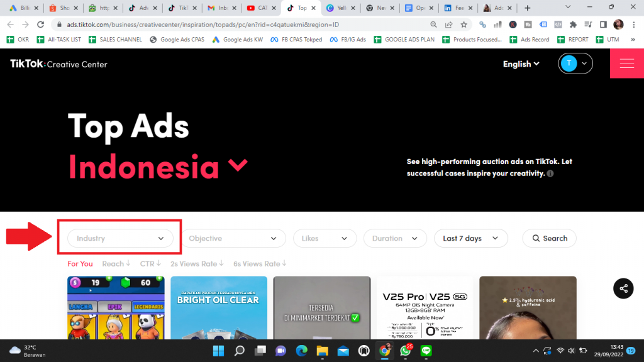Click the info icon beside the description
The image size is (644, 362).
pos(550,173)
